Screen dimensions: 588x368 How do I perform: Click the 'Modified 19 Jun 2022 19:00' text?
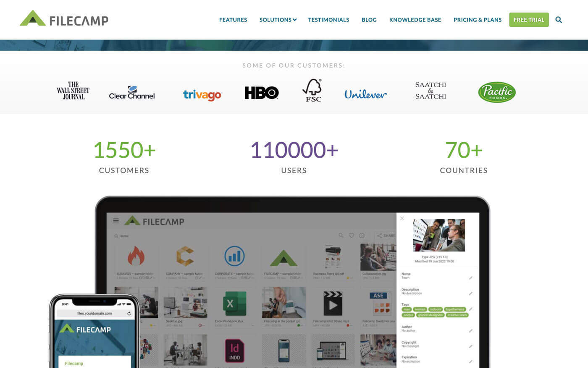435,261
